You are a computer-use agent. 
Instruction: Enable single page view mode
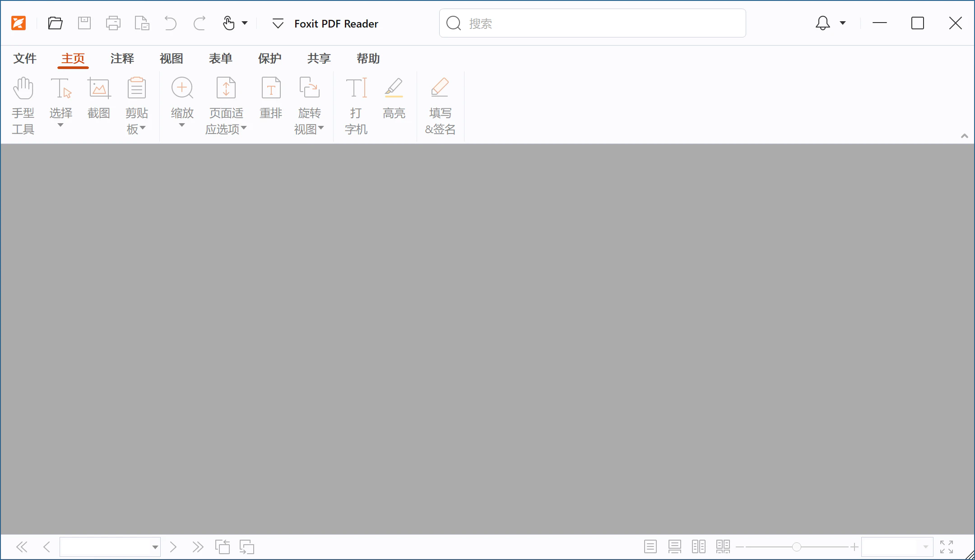[x=650, y=547]
